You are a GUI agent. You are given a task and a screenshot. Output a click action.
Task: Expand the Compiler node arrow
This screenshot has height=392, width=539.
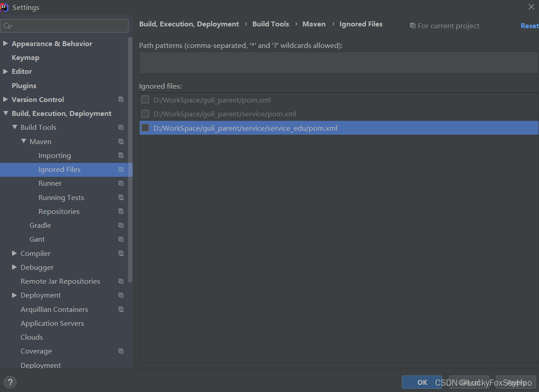[x=15, y=253]
